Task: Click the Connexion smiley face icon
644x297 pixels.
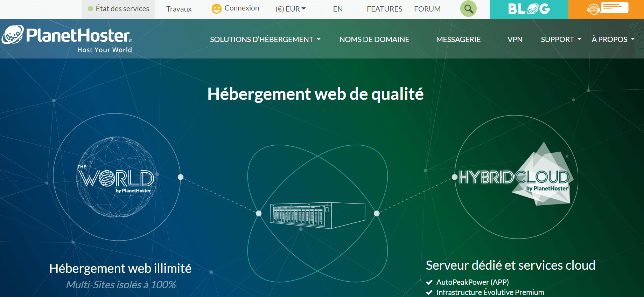Action: coord(217,9)
